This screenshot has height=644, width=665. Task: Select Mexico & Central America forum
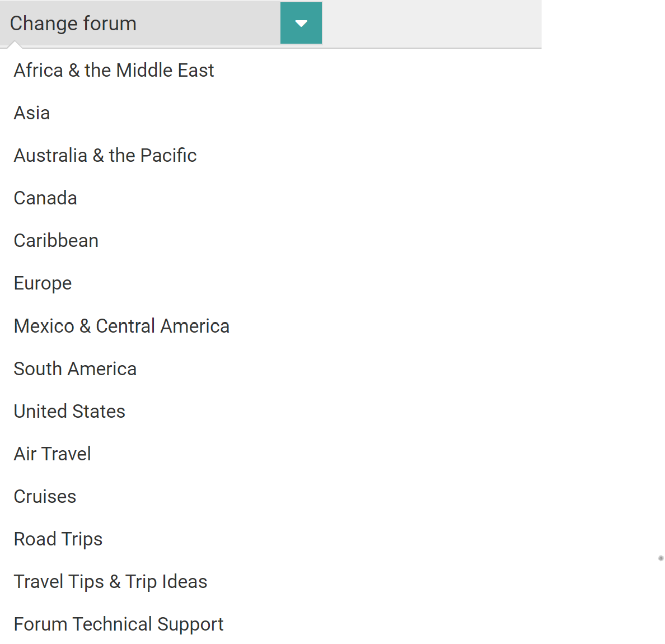click(x=121, y=326)
